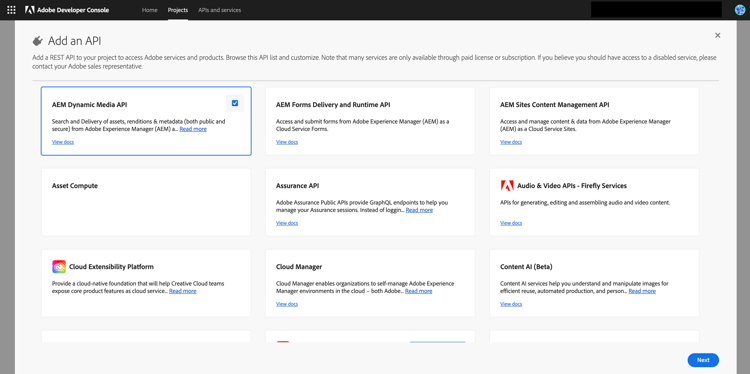Select the AEM Forms Delivery and Runtime API title
The height and width of the screenshot is (374, 750).
pos(333,105)
